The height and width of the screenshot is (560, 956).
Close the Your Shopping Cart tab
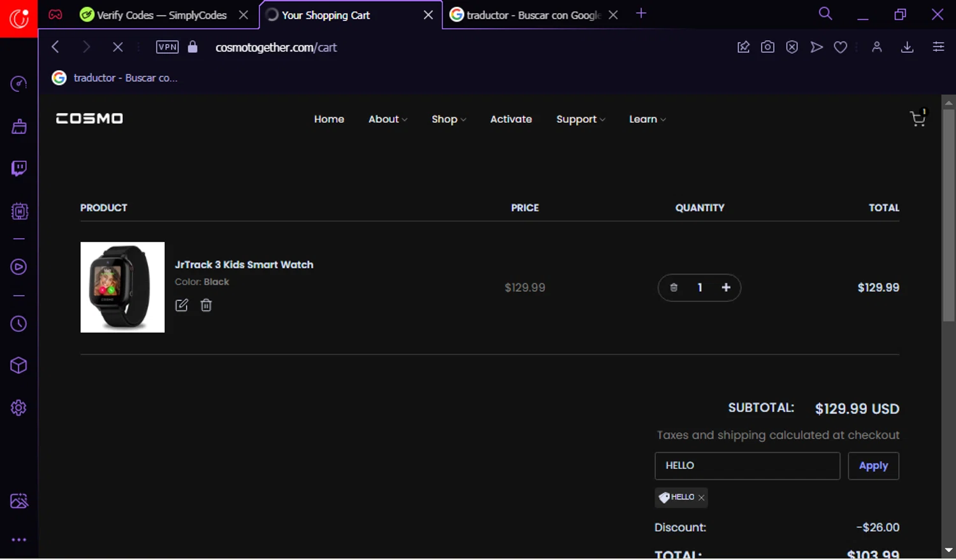pyautogui.click(x=428, y=15)
